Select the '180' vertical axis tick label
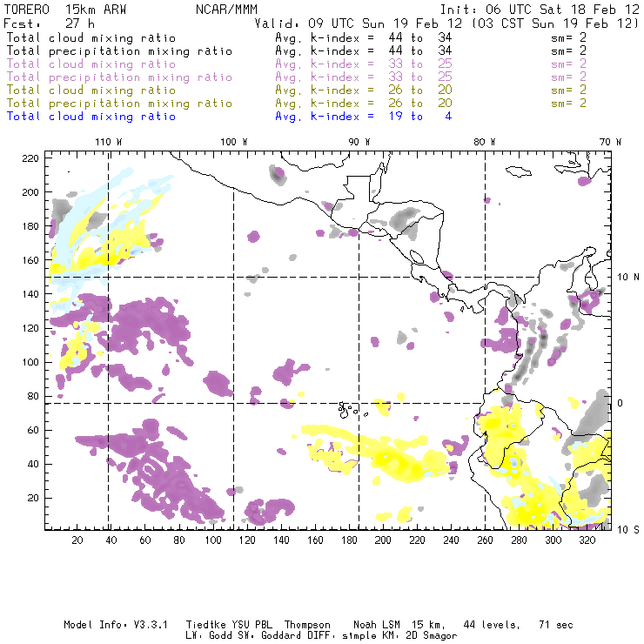Viewport: 644px width, 644px height. (x=30, y=226)
